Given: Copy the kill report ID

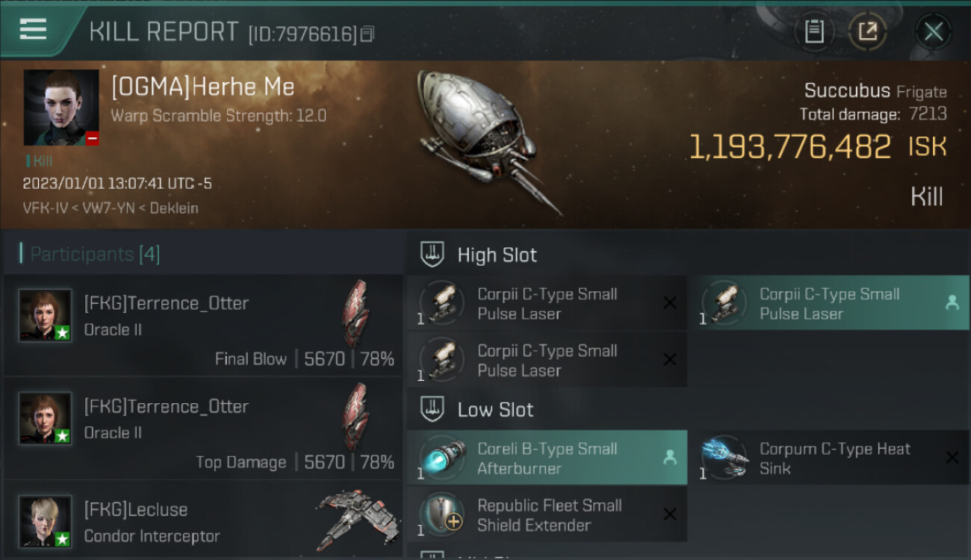Looking at the screenshot, I should (x=367, y=34).
